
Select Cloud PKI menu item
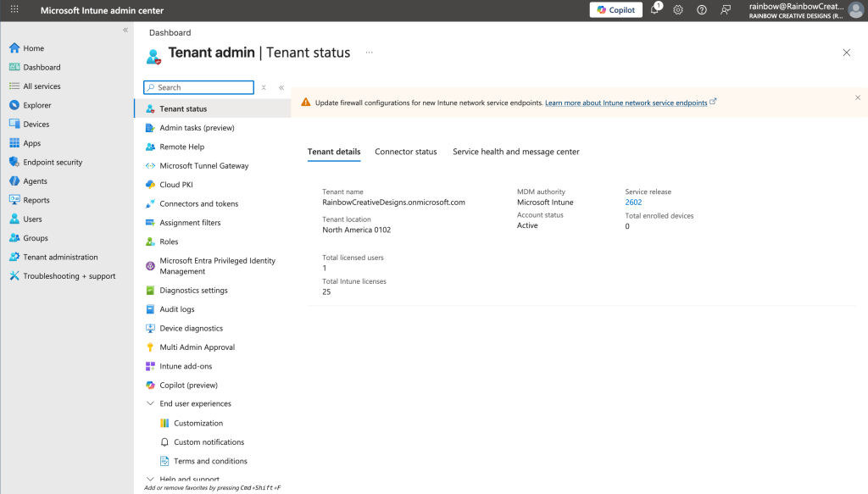pos(176,185)
